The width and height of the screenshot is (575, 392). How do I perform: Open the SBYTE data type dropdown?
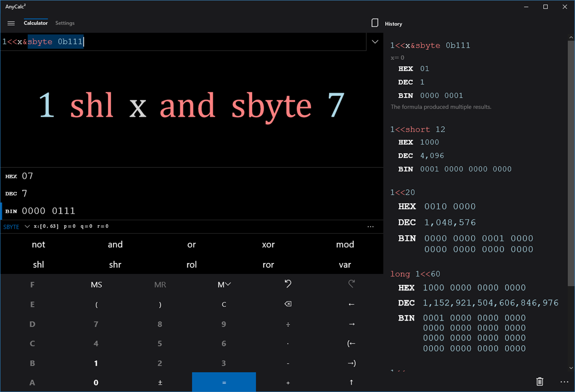[x=15, y=226]
